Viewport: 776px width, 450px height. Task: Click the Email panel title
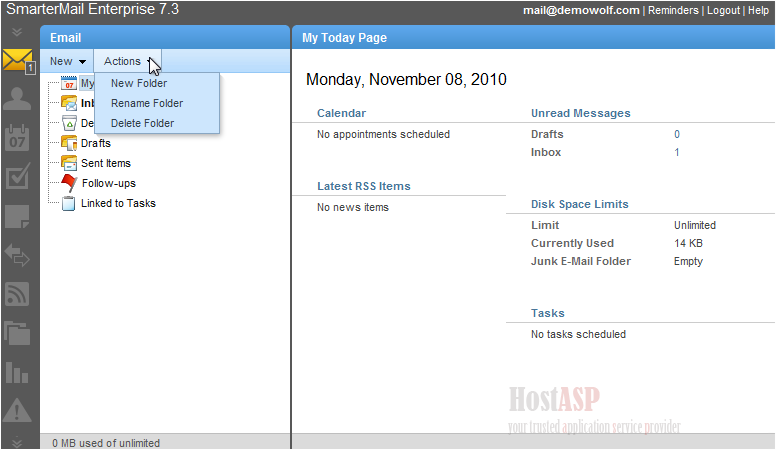tap(65, 38)
